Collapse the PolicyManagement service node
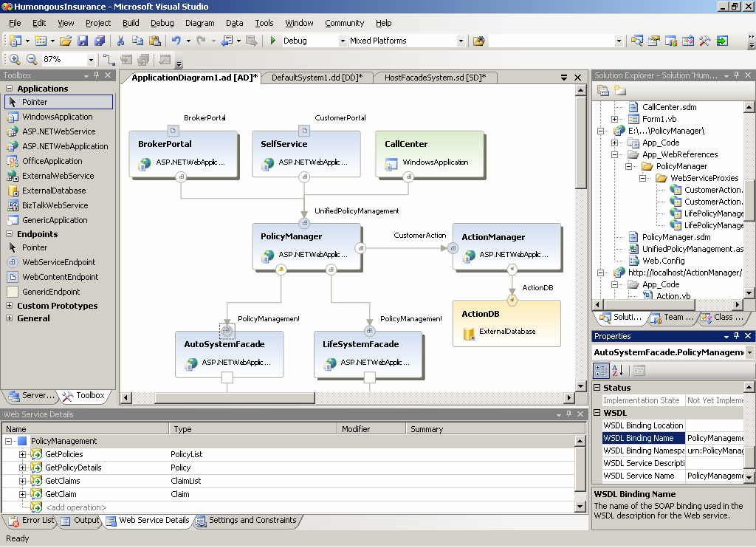Image resolution: width=756 pixels, height=548 pixels. pos(9,441)
